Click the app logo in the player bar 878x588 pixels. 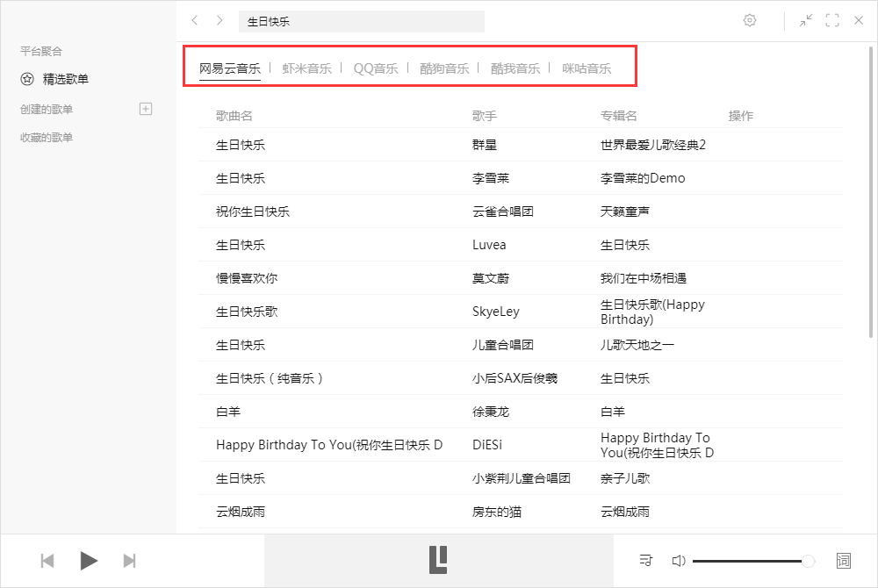point(437,560)
